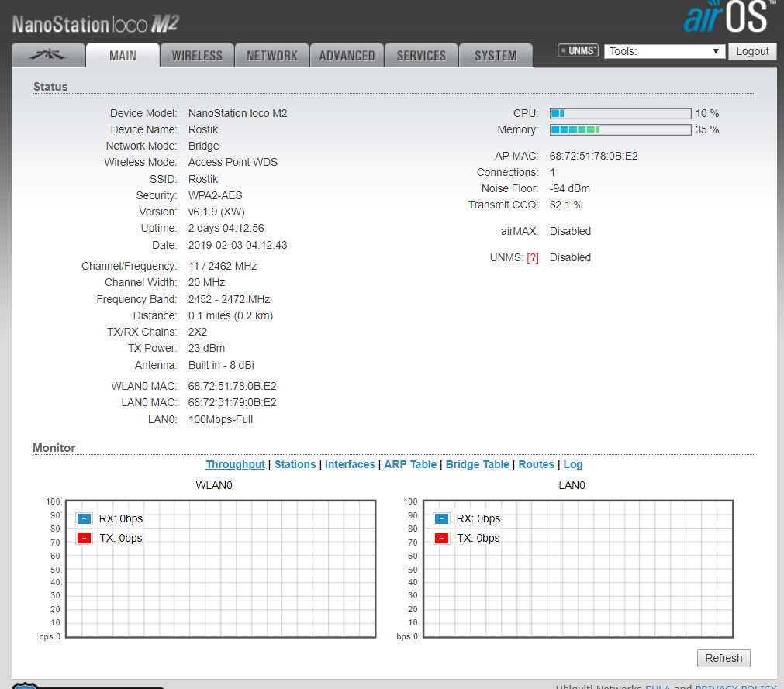
Task: Select the uptime value 2 days 04:12:56
Action: click(x=226, y=229)
